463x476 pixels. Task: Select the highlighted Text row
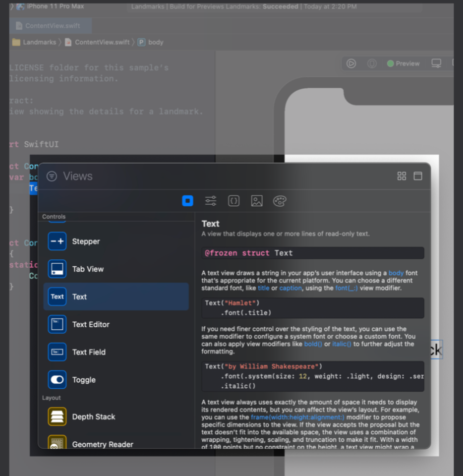pyautogui.click(x=116, y=297)
